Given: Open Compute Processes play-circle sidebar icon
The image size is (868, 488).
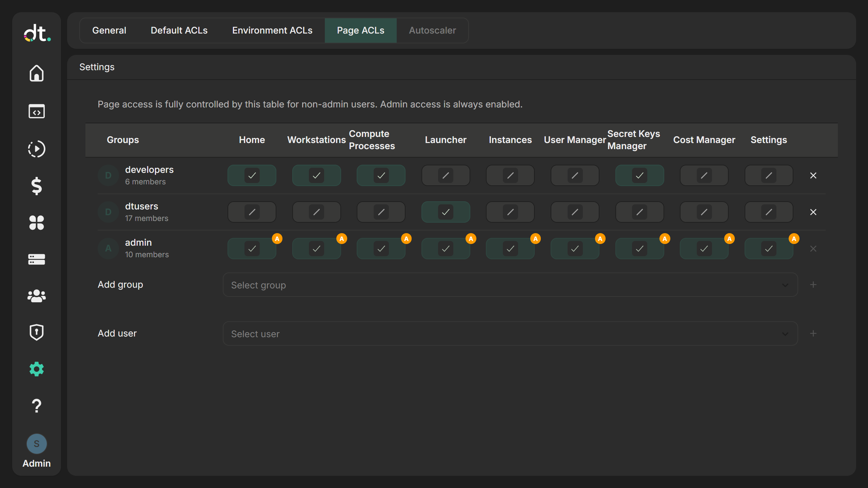Looking at the screenshot, I should click(37, 149).
